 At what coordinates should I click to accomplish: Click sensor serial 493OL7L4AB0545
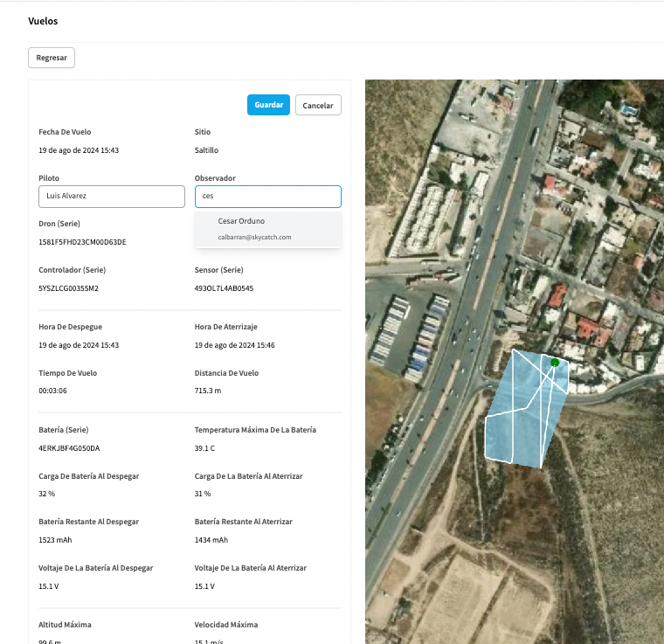[224, 288]
